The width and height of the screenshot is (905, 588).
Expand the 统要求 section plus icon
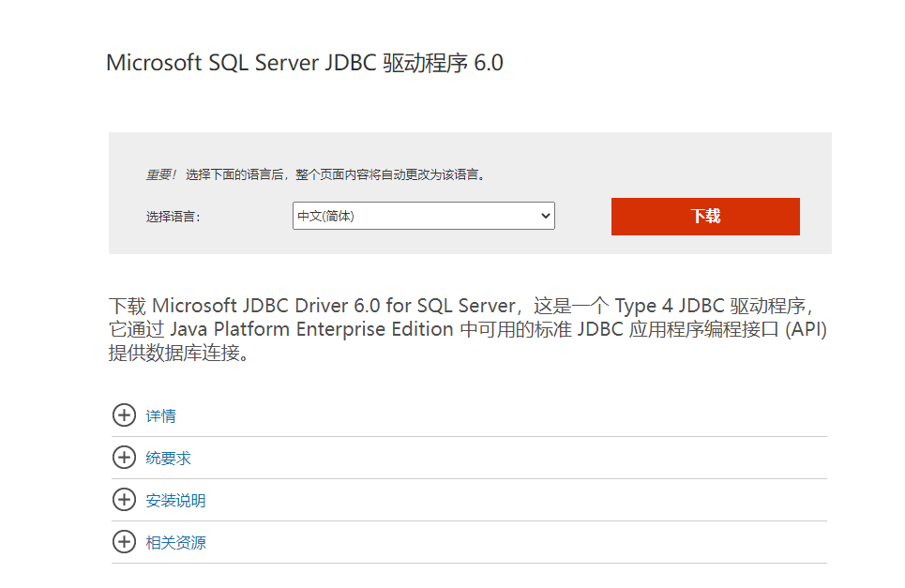[124, 457]
